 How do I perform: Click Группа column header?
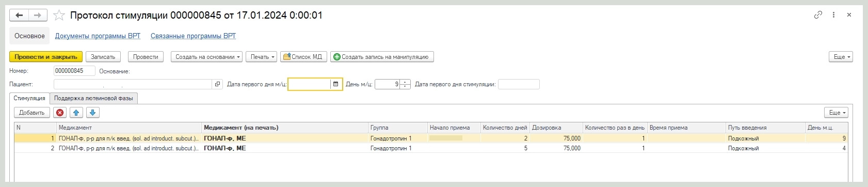click(398, 128)
